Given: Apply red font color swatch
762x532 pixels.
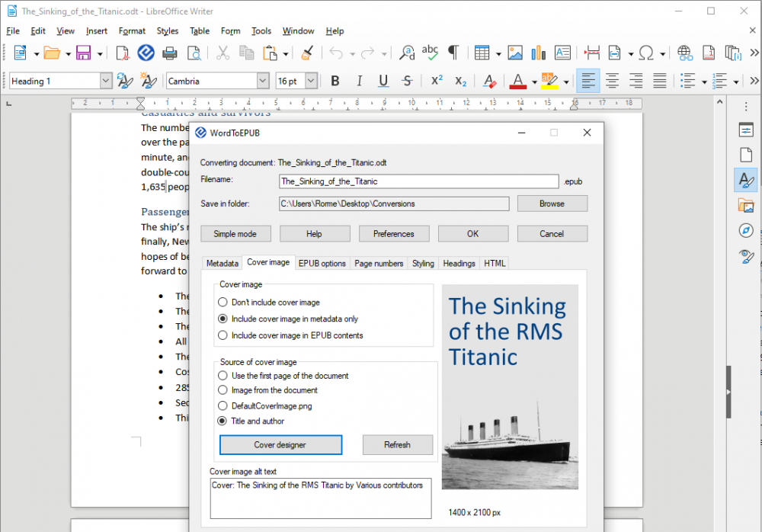Looking at the screenshot, I should pos(518,81).
